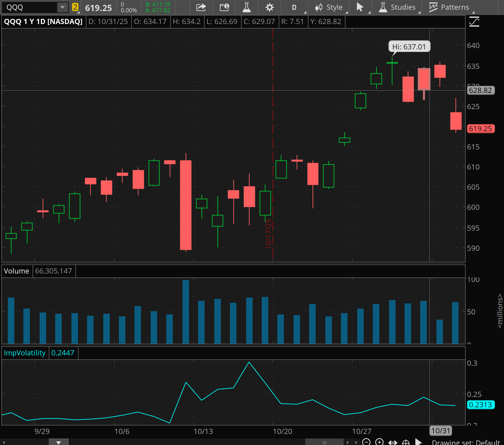The image size is (504, 445).
Task: Click the horizontal pan arrows icon
Action: pos(393,442)
